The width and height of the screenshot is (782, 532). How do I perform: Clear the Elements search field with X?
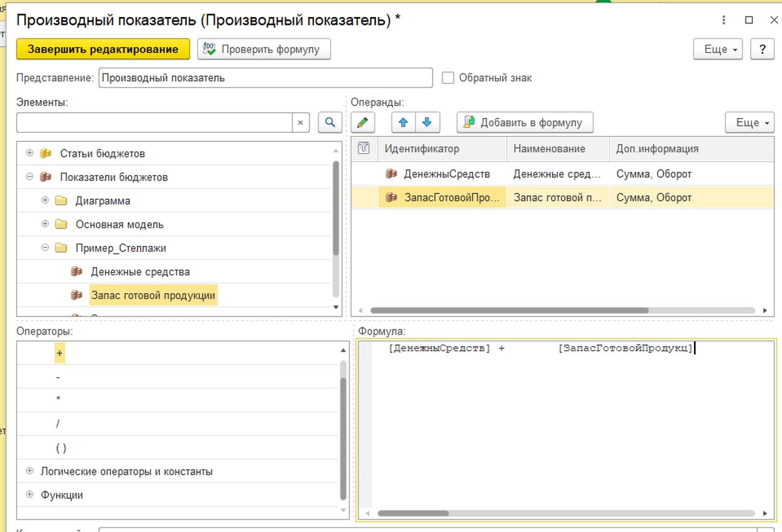pyautogui.click(x=300, y=122)
